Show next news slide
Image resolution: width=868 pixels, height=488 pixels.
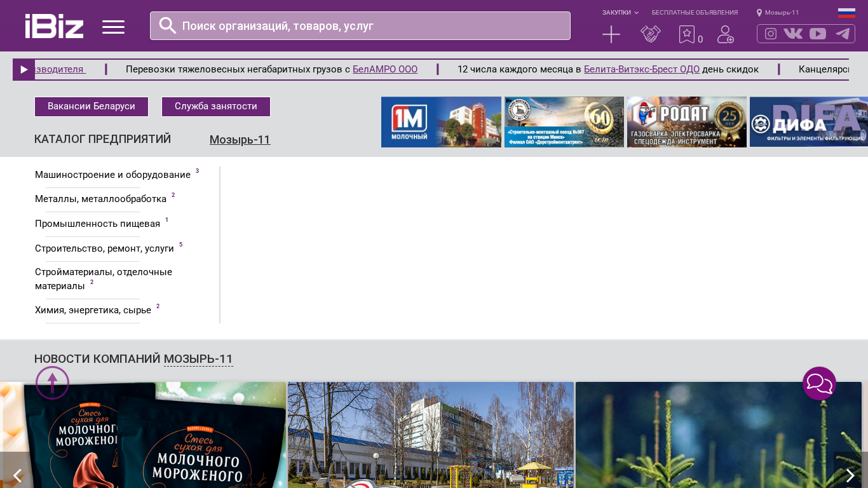pos(851,475)
